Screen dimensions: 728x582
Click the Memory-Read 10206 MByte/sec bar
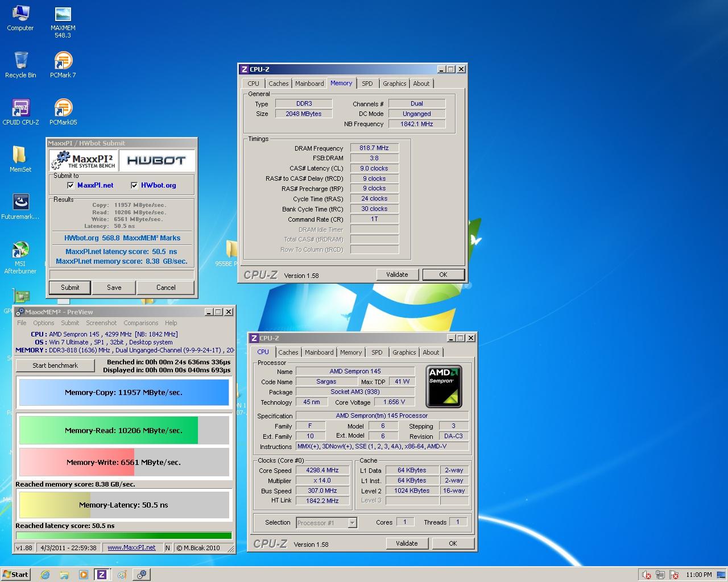124,430
